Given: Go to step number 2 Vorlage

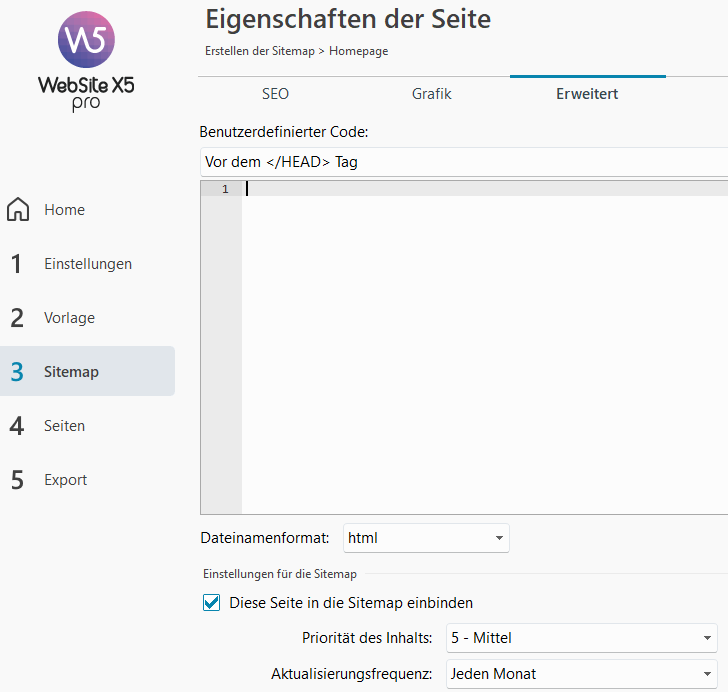Looking at the screenshot, I should 16,318.
